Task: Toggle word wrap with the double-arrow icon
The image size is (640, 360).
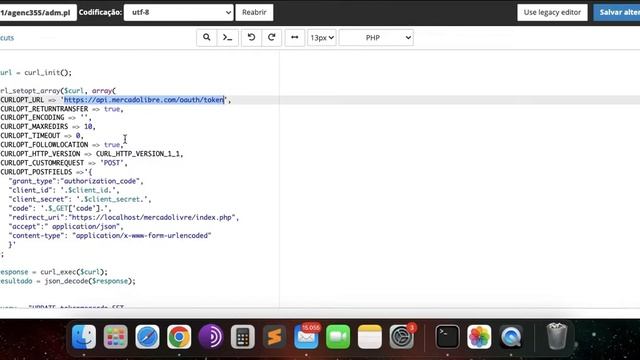Action: (x=294, y=38)
